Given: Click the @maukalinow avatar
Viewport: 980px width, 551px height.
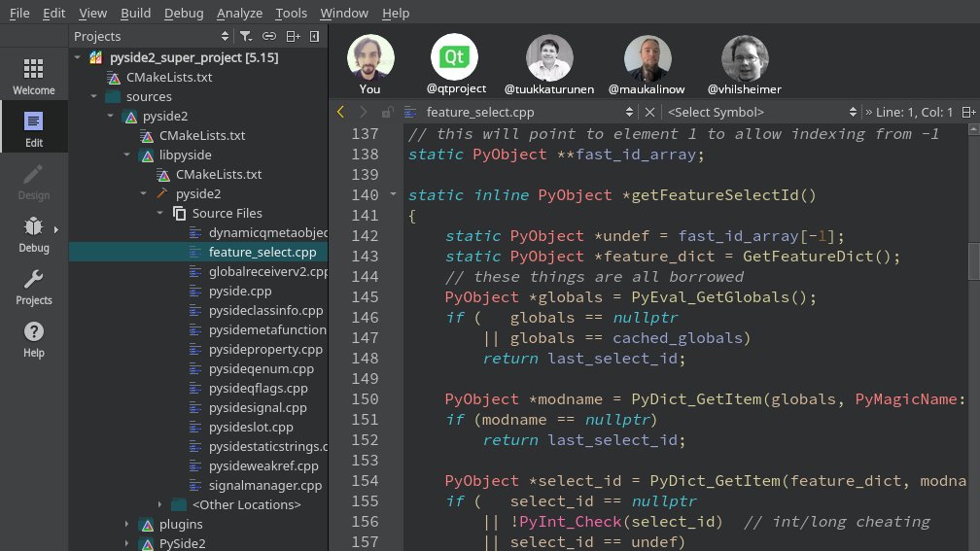Looking at the screenshot, I should coord(647,58).
